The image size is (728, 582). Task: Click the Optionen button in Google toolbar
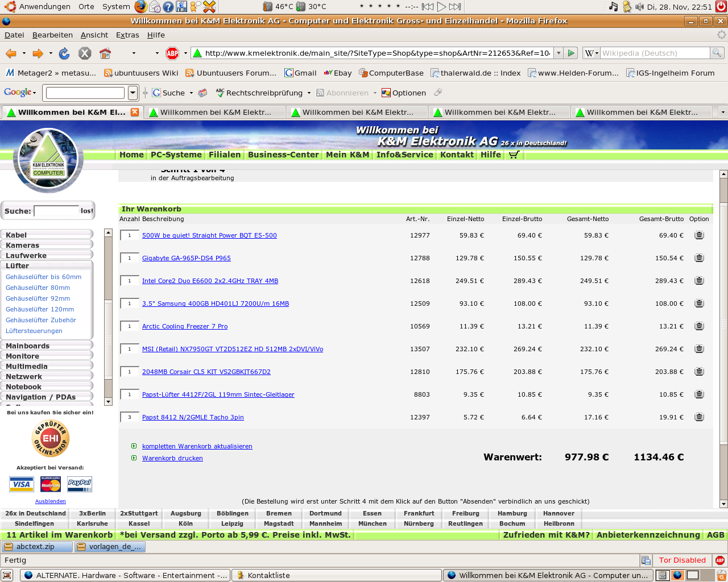tap(403, 93)
